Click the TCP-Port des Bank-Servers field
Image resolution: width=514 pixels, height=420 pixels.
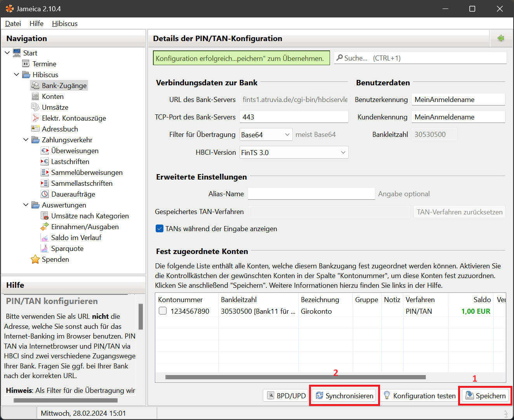pos(294,117)
